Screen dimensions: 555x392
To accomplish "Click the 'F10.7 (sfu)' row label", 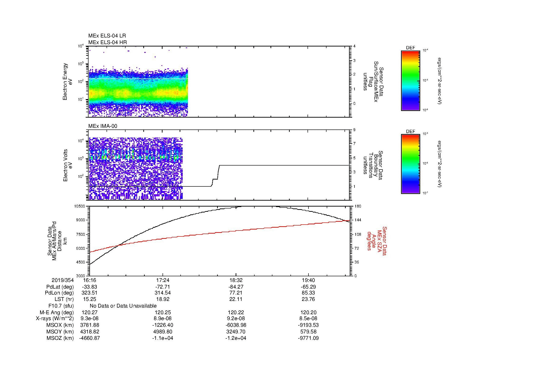I will click(61, 306).
